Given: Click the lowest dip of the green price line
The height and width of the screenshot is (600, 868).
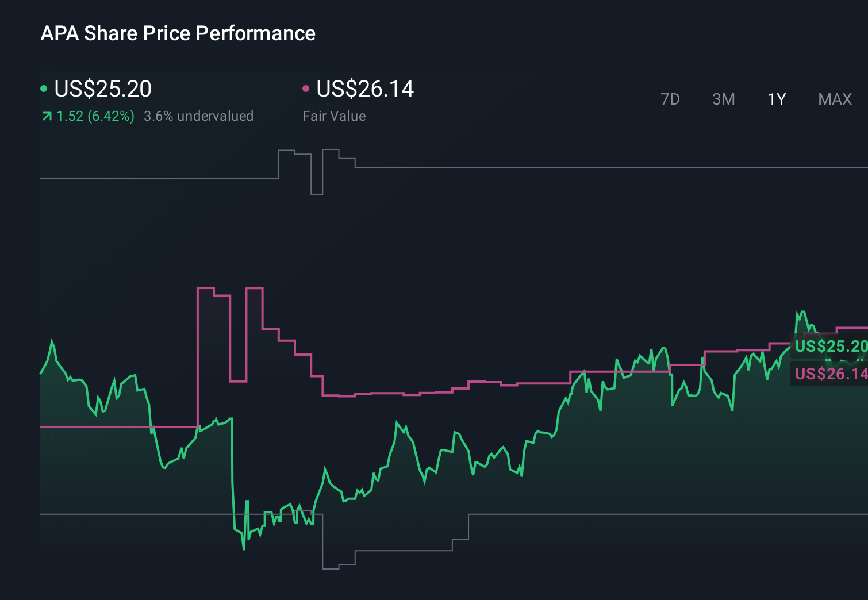Looking at the screenshot, I should tap(244, 551).
